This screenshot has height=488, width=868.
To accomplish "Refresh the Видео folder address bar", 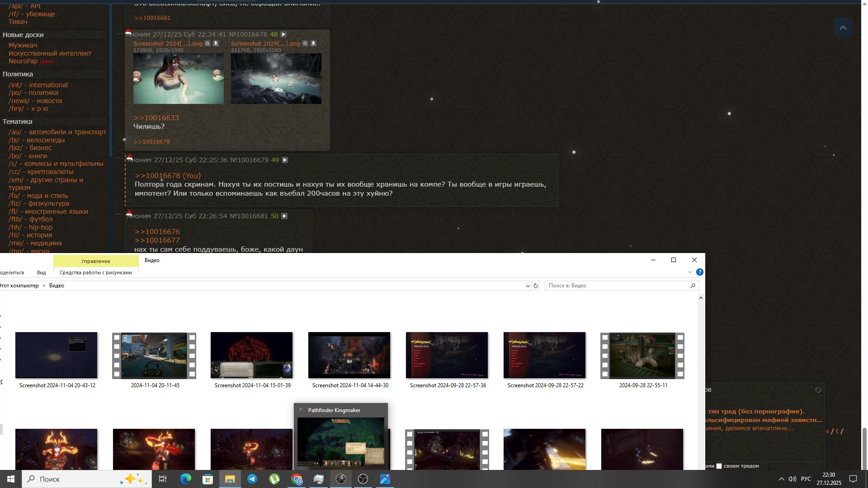I will [536, 286].
